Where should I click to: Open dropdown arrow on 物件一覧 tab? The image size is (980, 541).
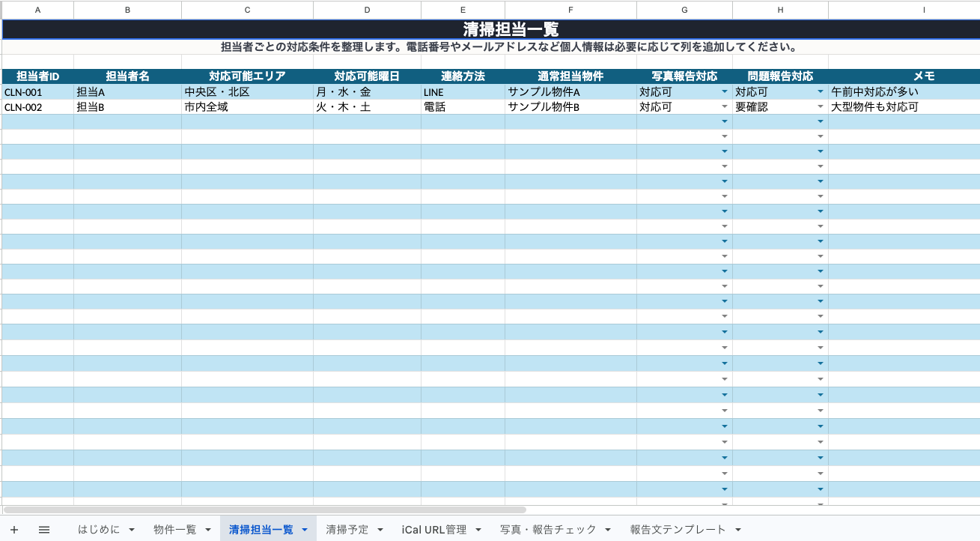point(208,530)
